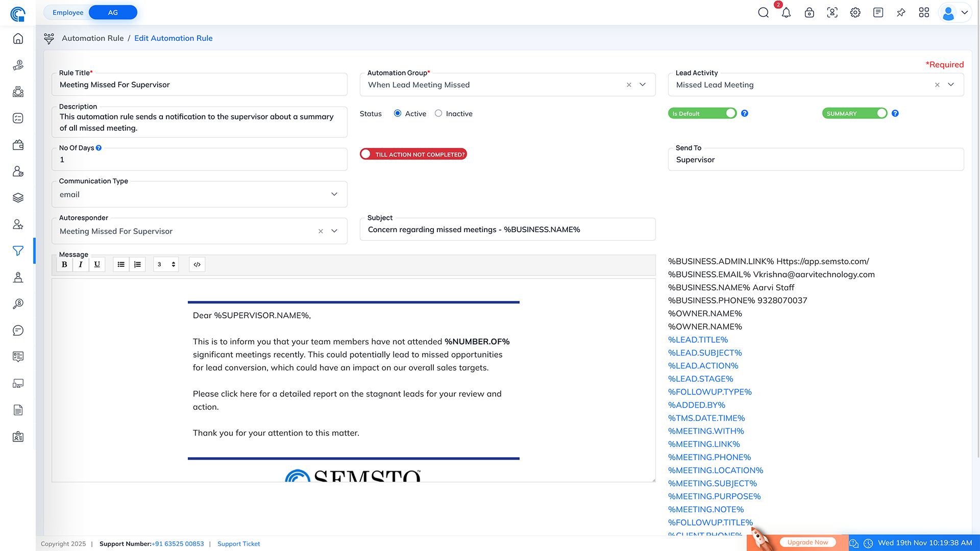Insert the %LEAD.TITLE% placeholder link

[698, 340]
